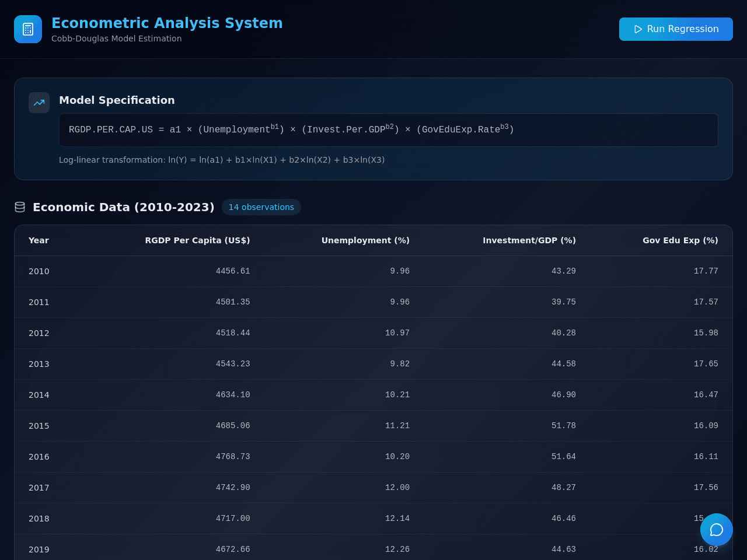The width and height of the screenshot is (747, 560).
Task: Click unemployment value 12.26
Action: tap(397, 549)
